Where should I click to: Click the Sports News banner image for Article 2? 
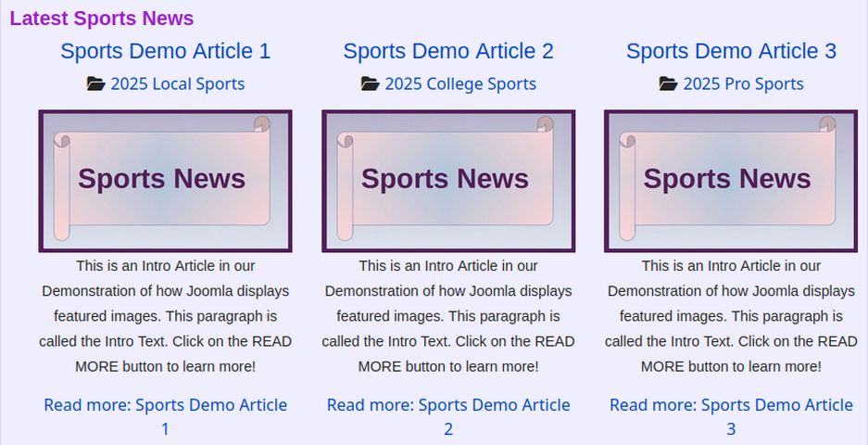[448, 181]
